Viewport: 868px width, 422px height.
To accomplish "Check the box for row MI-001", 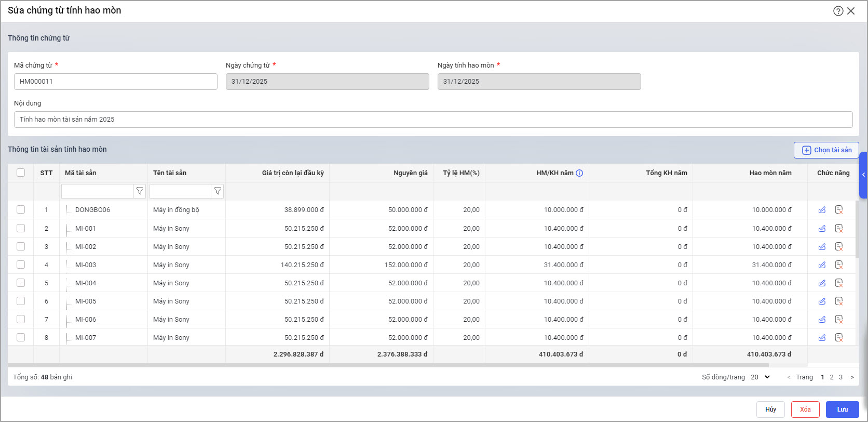I will [x=21, y=228].
